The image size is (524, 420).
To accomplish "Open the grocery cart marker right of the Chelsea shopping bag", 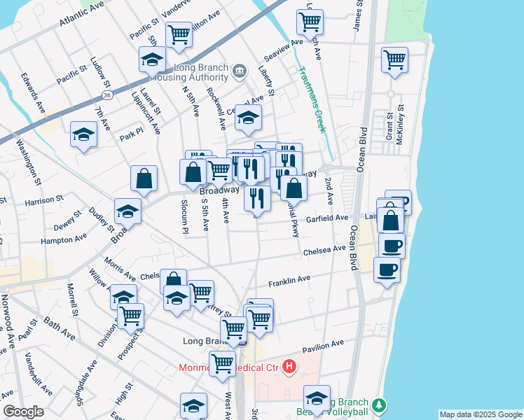I will [202, 295].
